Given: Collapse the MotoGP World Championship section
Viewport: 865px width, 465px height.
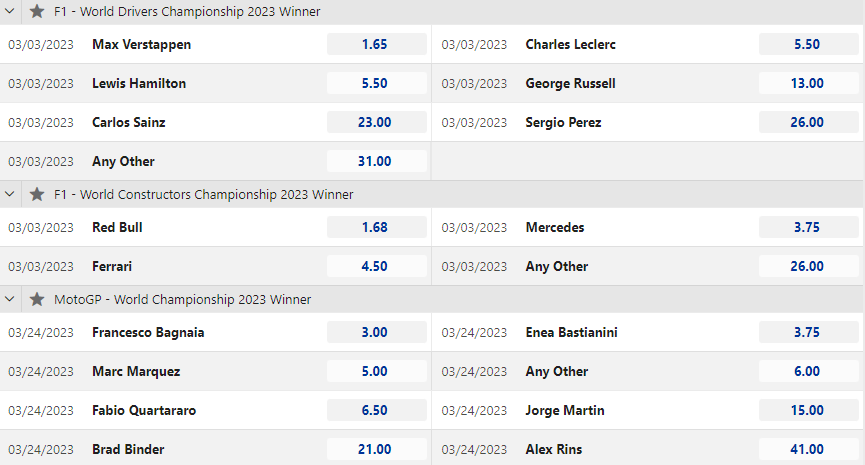Looking at the screenshot, I should coord(11,299).
